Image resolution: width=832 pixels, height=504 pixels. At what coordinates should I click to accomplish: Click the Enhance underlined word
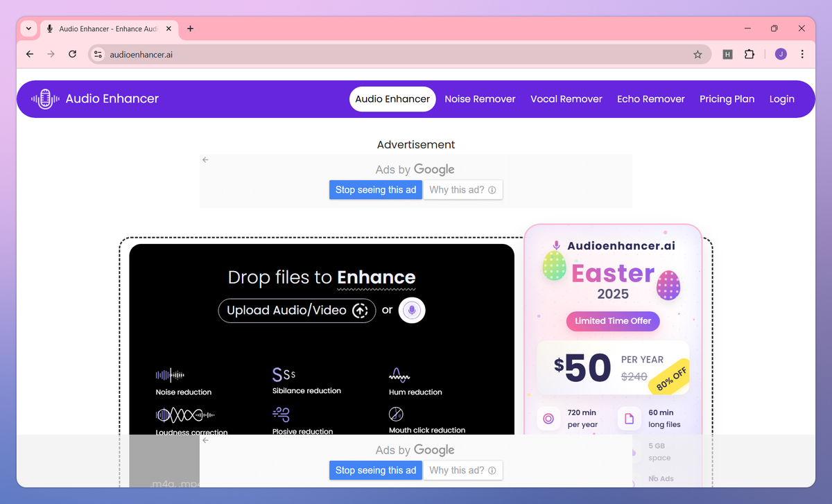[376, 277]
